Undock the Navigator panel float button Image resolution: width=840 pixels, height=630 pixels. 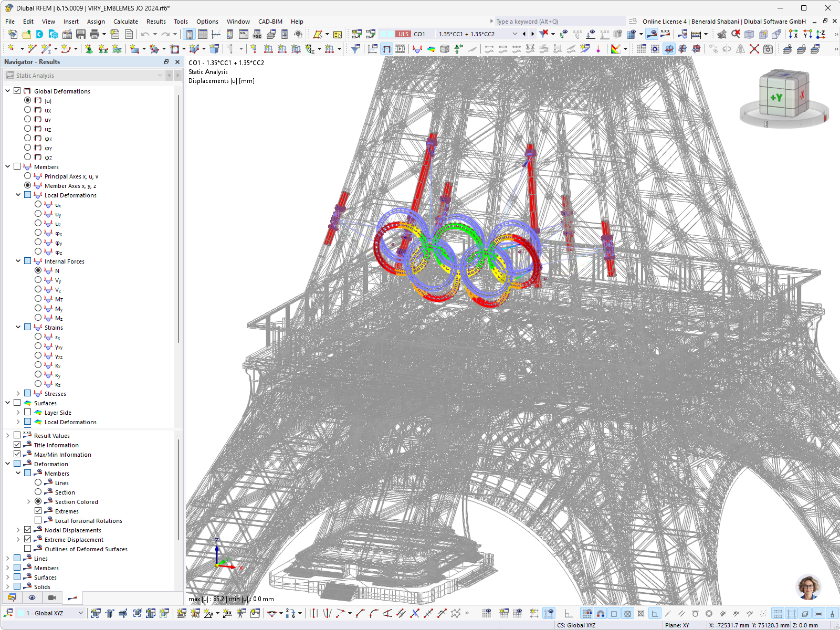(x=166, y=62)
